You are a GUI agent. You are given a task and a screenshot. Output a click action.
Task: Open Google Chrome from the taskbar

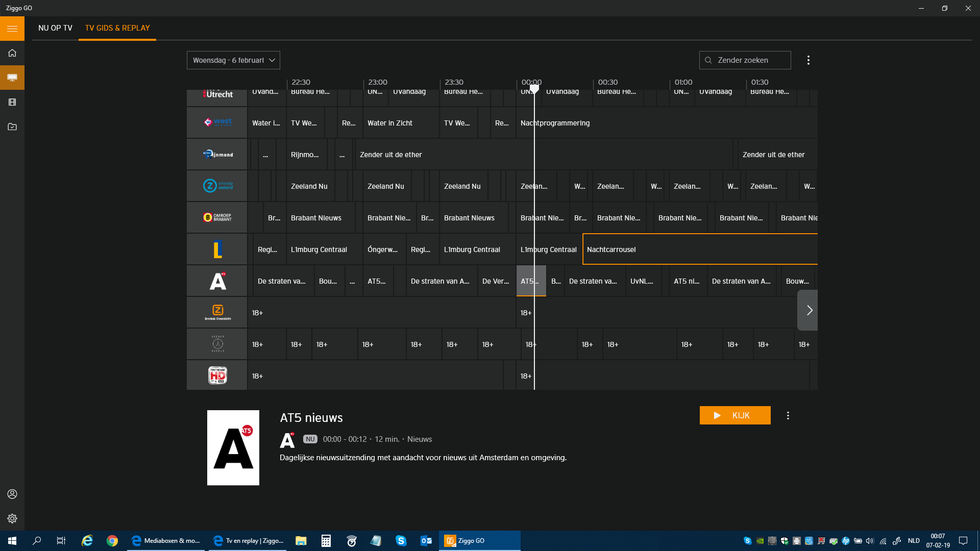[x=112, y=541]
